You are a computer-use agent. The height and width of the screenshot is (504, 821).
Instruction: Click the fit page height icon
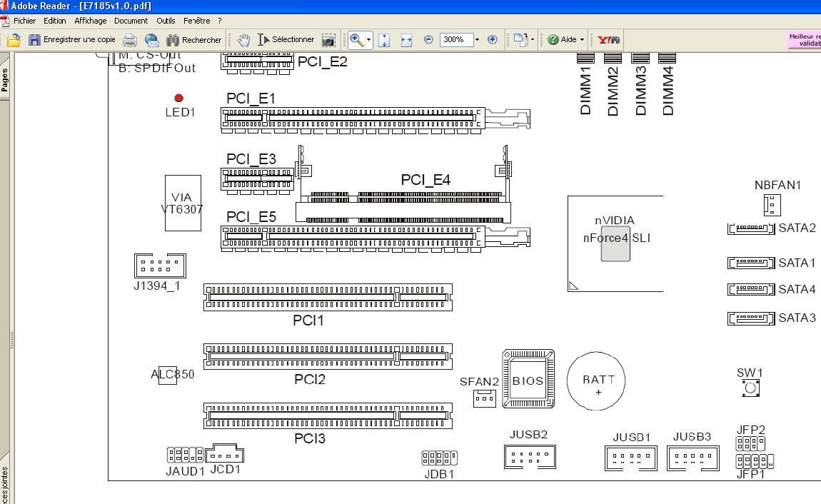pyautogui.click(x=384, y=40)
